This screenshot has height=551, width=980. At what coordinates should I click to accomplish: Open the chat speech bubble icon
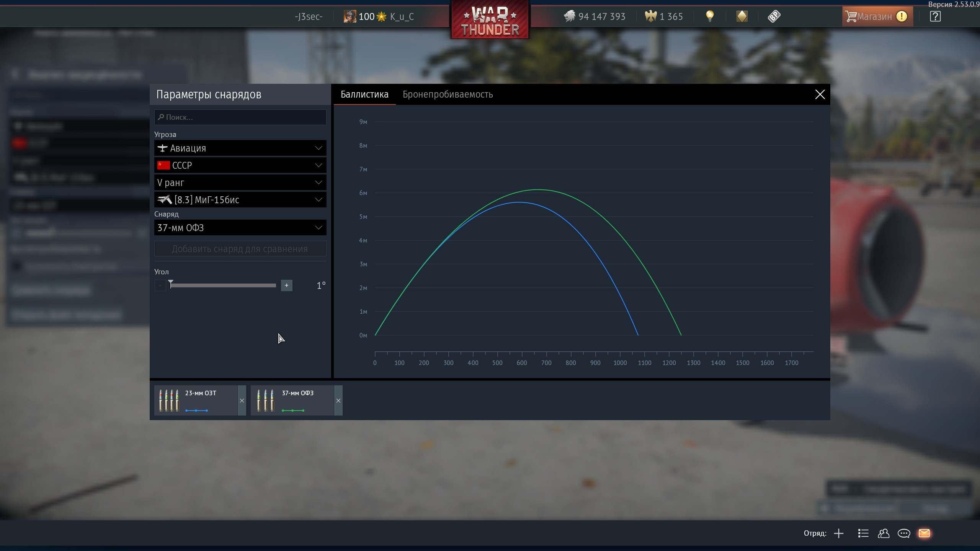pos(904,533)
